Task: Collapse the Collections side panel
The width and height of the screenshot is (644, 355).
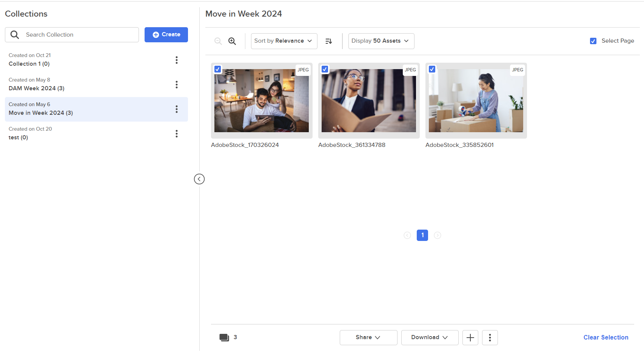Action: pos(199,179)
